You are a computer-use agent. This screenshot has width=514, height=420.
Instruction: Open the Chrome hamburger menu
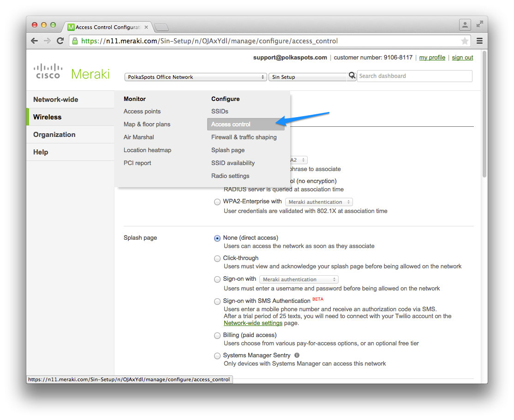coord(479,41)
